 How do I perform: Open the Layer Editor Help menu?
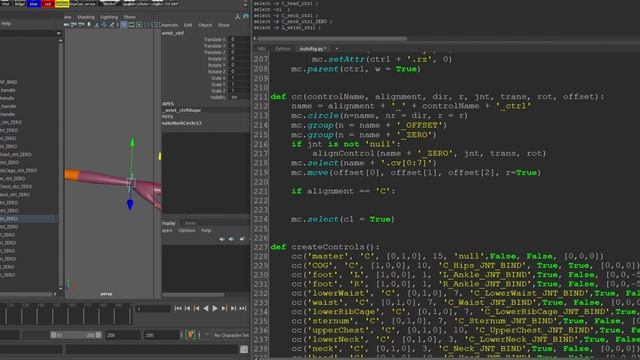206,231
